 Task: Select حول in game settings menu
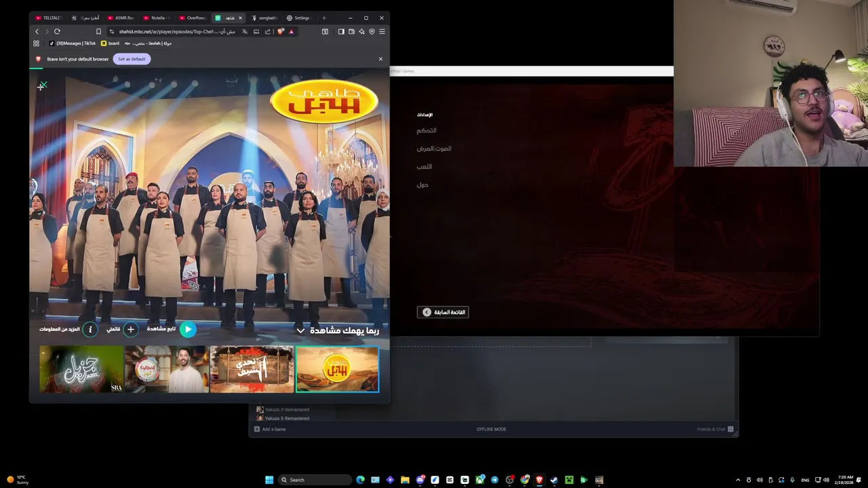click(422, 185)
